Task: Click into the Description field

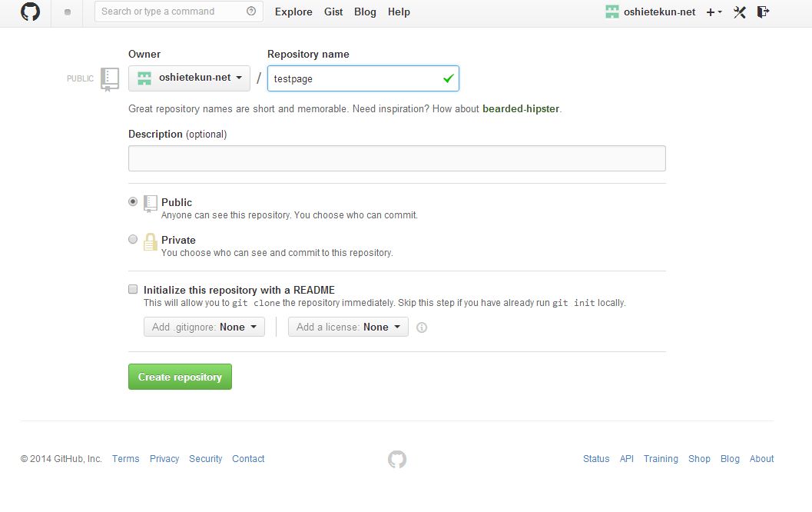Action: point(396,158)
